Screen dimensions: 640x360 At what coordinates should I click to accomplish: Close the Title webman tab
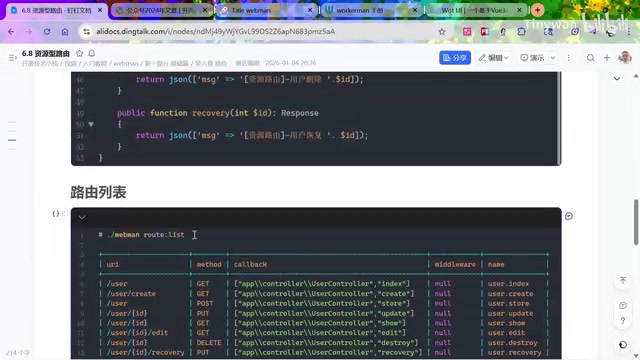click(x=310, y=10)
